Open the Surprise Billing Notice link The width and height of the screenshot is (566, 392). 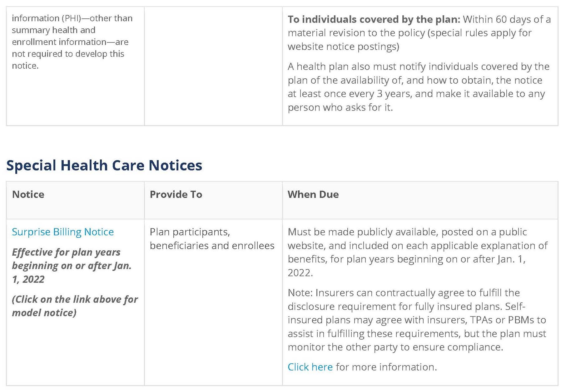[x=63, y=232]
